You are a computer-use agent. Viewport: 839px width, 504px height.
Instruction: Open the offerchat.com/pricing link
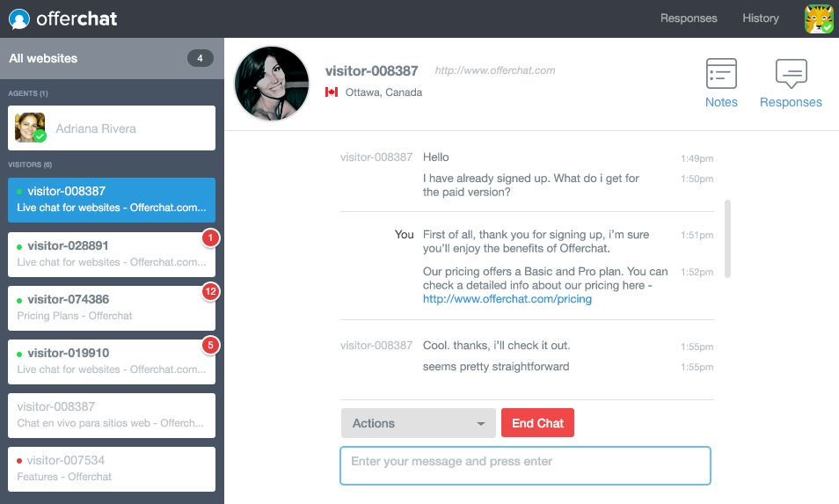(x=507, y=299)
